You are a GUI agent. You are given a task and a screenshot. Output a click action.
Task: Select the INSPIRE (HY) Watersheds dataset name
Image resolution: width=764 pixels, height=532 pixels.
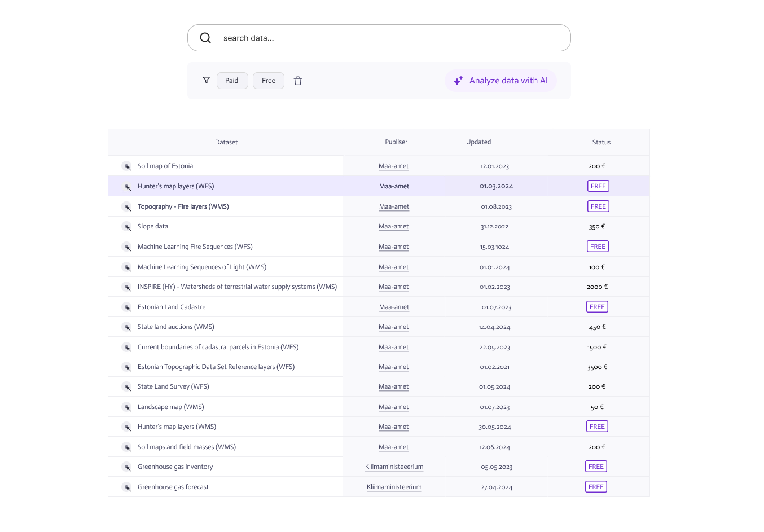click(x=237, y=287)
